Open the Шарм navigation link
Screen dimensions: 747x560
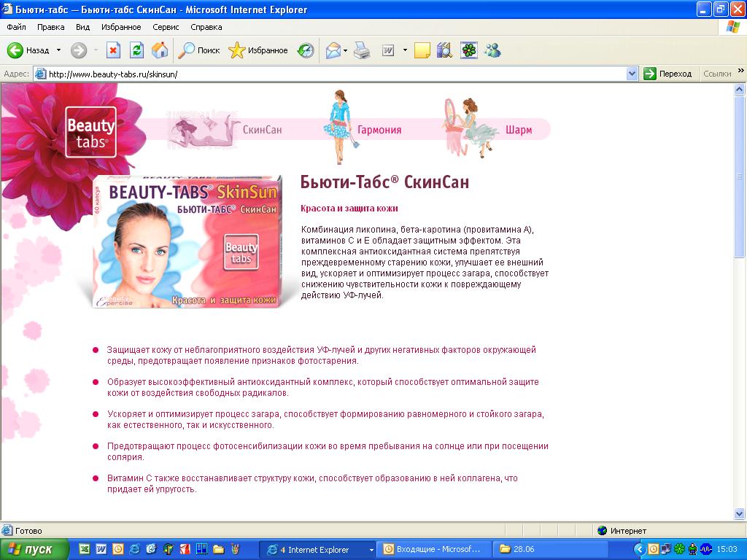[519, 130]
